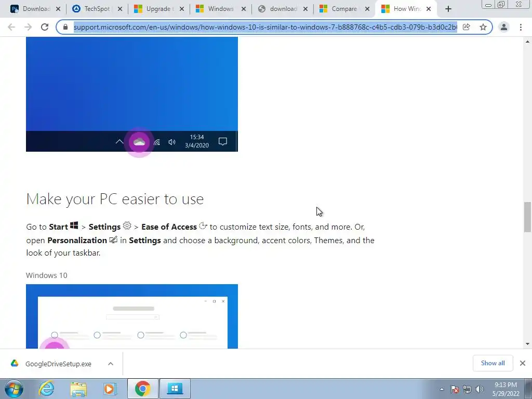This screenshot has height=399, width=532.
Task: Close the How Windows tab
Action: [x=429, y=9]
